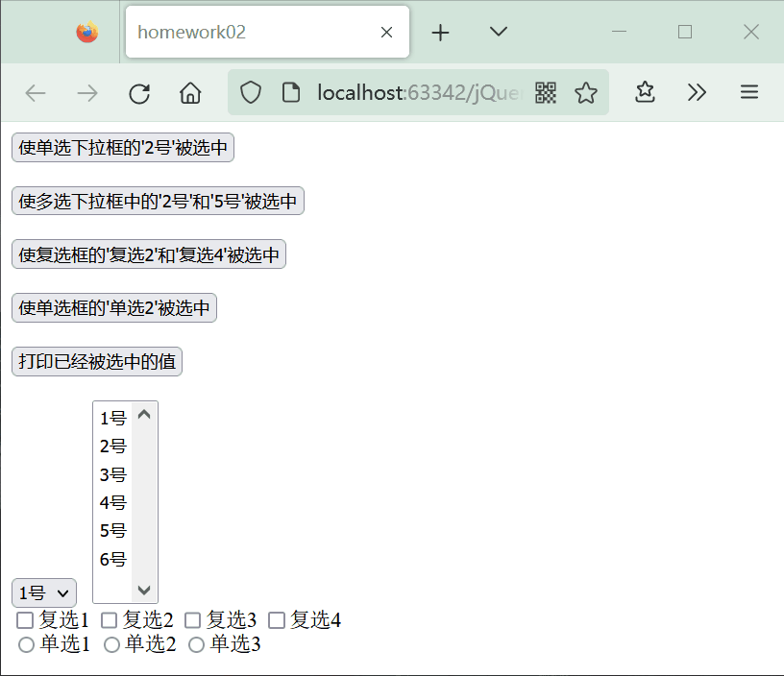Screen dimensions: 784x676
Task: Check the 复选2 checkbox
Action: (109, 620)
